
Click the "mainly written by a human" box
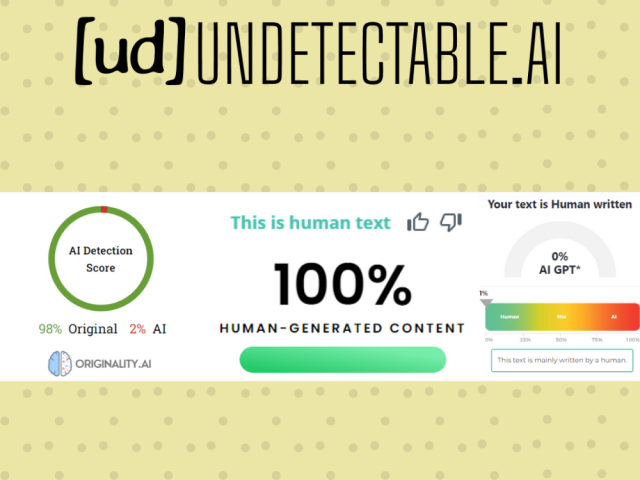tap(560, 360)
